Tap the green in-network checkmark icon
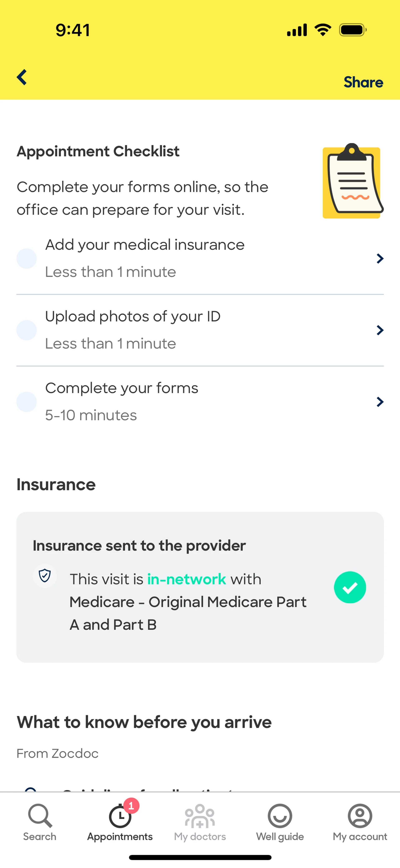 click(350, 587)
